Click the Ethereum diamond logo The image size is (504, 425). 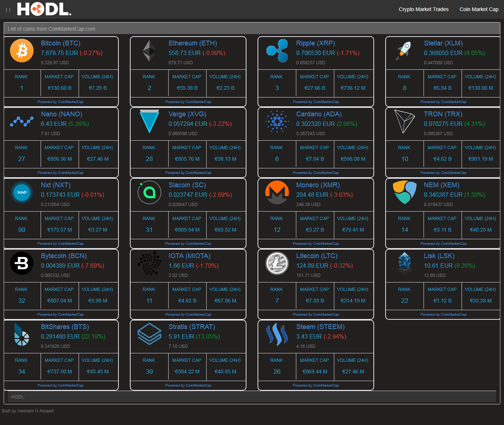[149, 51]
